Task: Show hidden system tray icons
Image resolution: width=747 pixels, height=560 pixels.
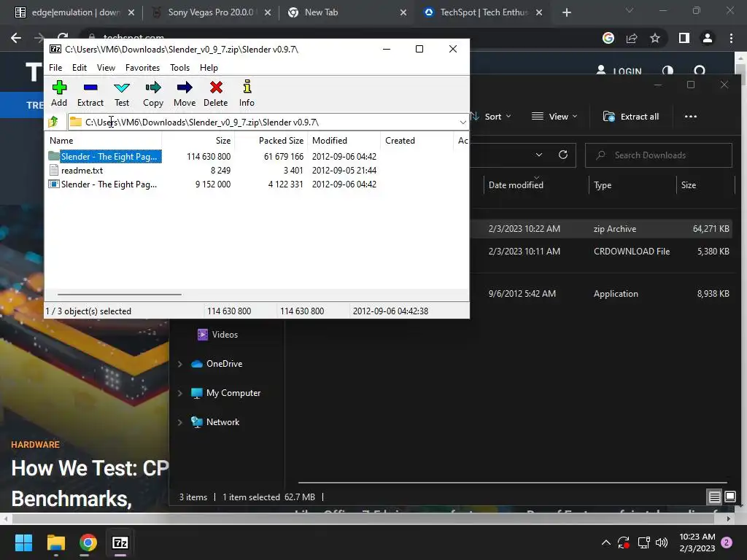Action: point(605,542)
